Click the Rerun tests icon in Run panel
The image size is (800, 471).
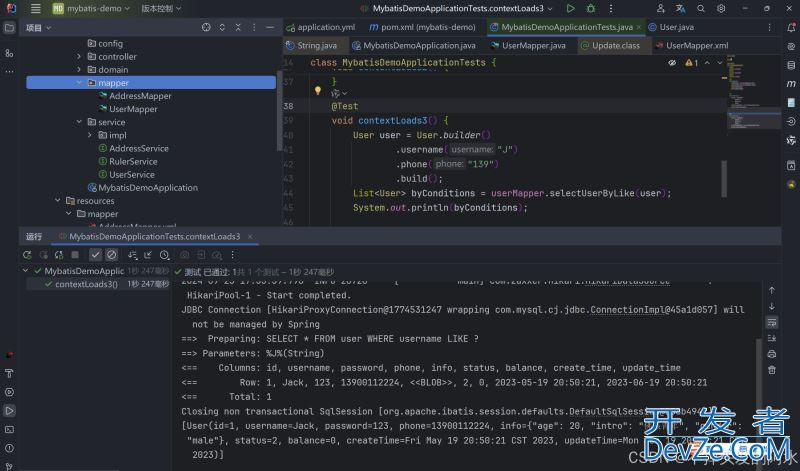pos(27,254)
